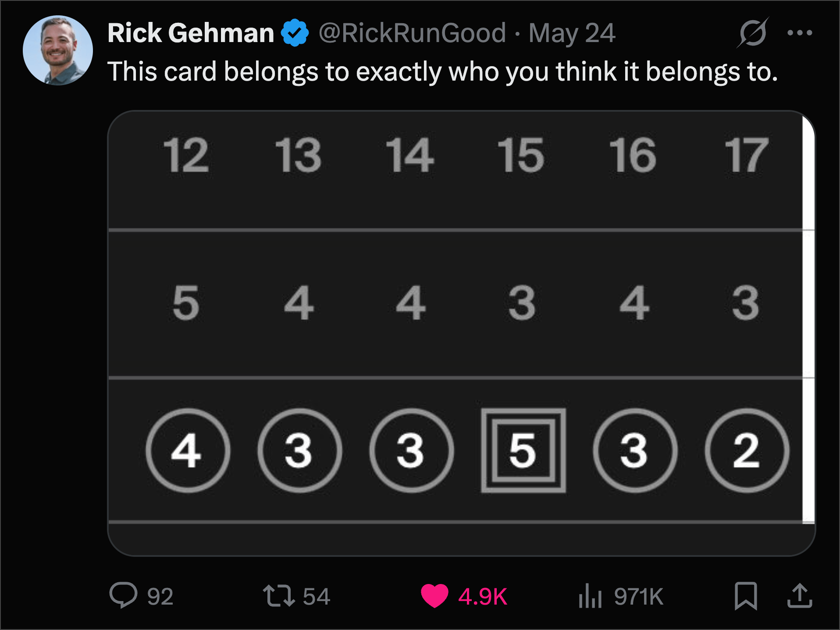Screen dimensions: 840x630
Task: Click the 971K views count
Action: tap(638, 596)
